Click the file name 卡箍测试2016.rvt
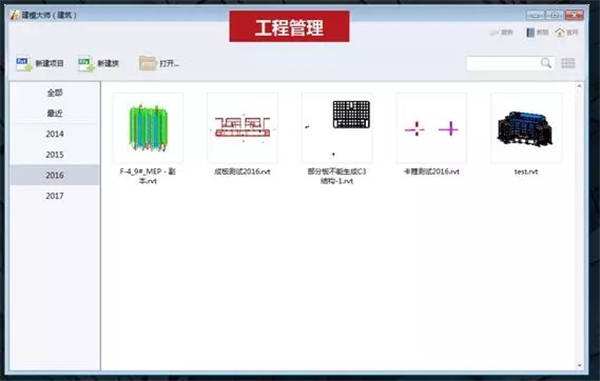Viewport: 600px width, 381px height. tap(431, 171)
